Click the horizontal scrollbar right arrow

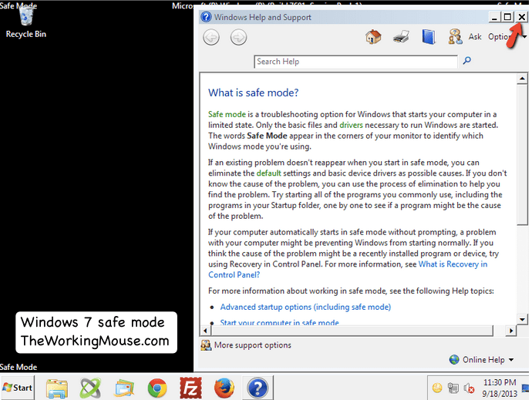511,331
